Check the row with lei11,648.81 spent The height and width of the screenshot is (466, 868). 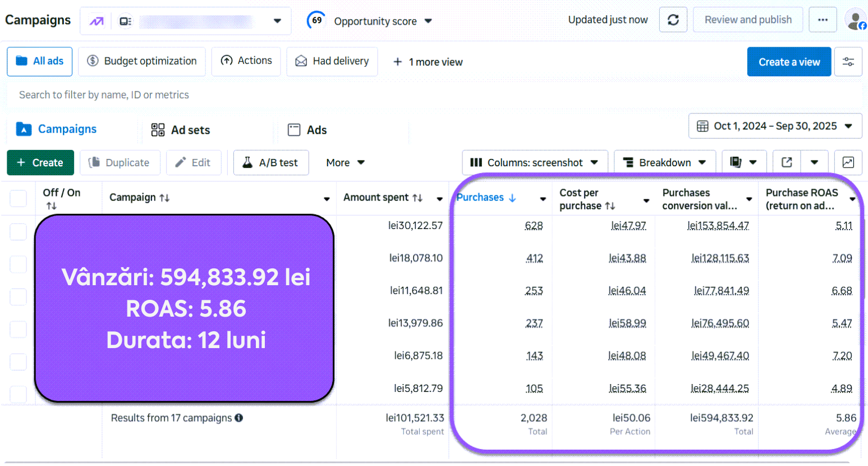coord(18,297)
